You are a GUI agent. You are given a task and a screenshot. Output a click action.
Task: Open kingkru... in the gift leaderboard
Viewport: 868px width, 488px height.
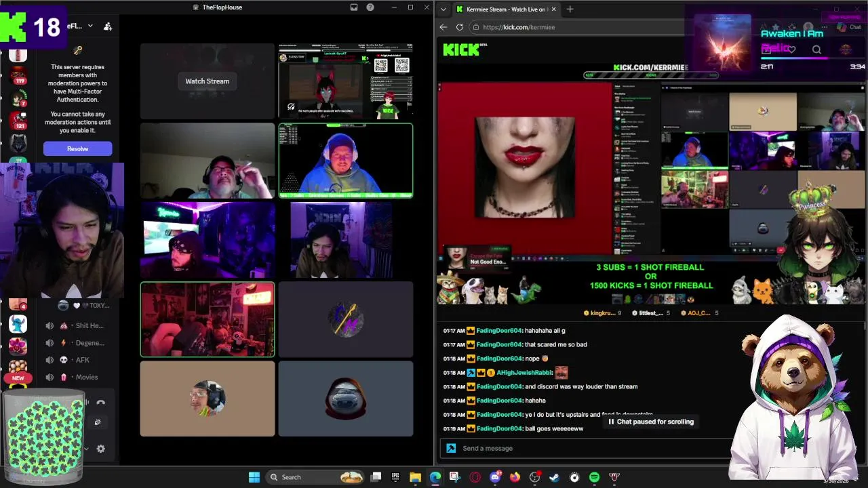pyautogui.click(x=602, y=313)
